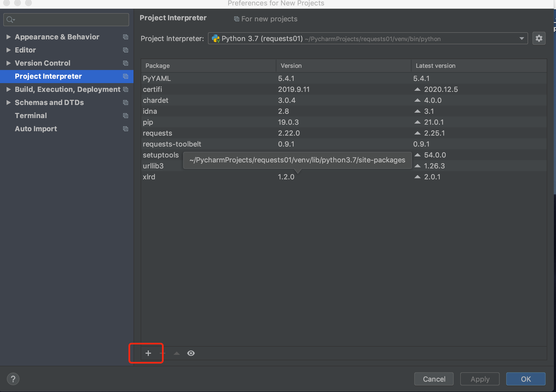Expand the Appearance & Behavior section
The width and height of the screenshot is (556, 392).
click(8, 37)
